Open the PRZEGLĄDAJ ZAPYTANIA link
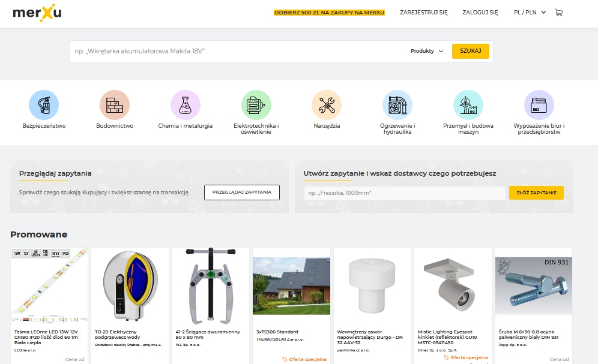The image size is (598, 364). pyautogui.click(x=241, y=192)
